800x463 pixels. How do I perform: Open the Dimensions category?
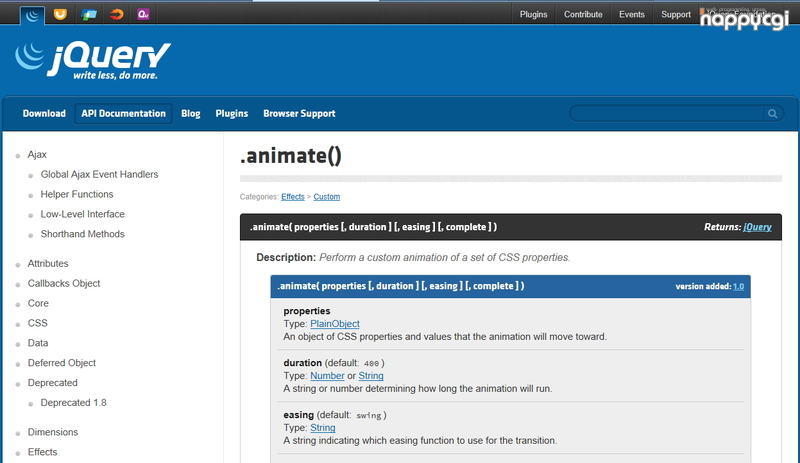[53, 432]
